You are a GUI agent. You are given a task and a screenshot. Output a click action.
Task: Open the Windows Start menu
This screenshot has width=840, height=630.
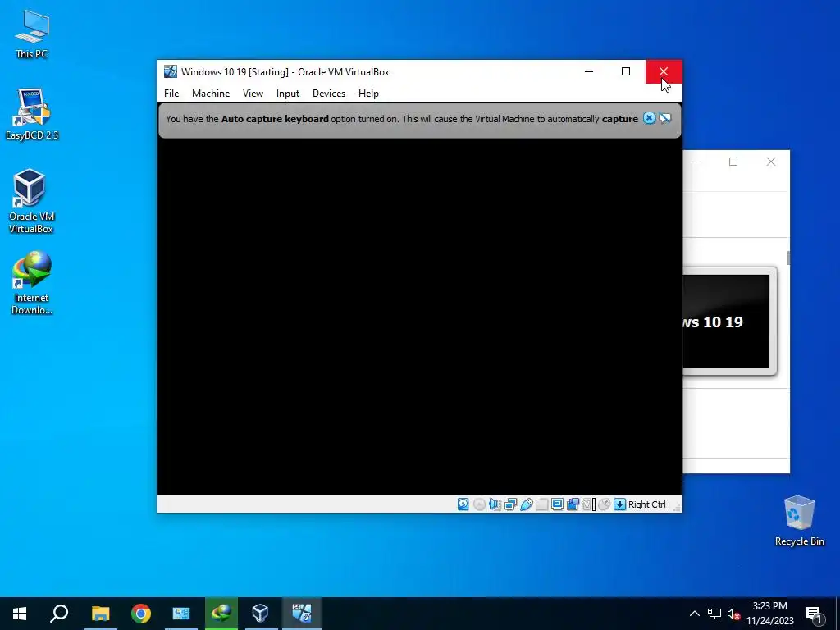pos(20,614)
